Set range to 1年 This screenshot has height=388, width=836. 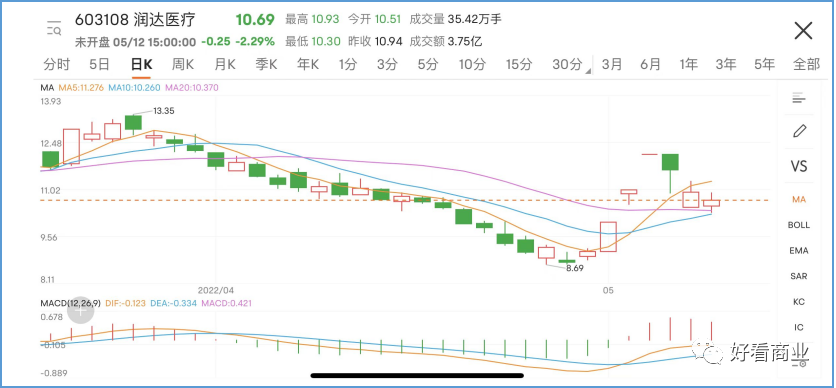688,65
